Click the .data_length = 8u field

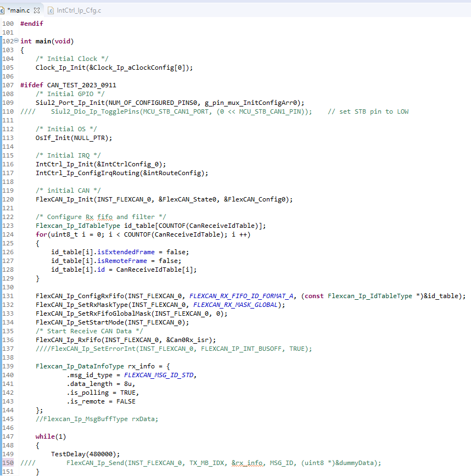coord(101,384)
